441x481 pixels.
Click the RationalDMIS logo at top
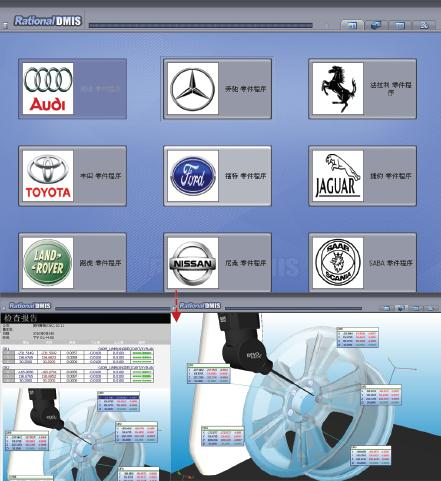pos(48,21)
